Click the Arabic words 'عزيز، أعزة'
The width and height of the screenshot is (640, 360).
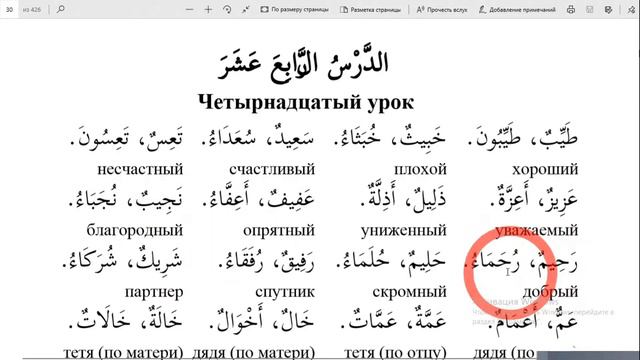pos(534,198)
